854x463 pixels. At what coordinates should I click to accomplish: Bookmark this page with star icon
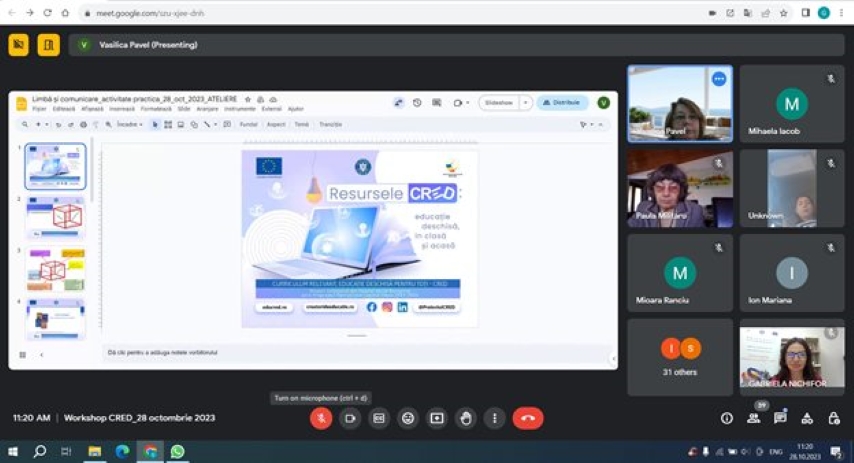click(x=783, y=13)
